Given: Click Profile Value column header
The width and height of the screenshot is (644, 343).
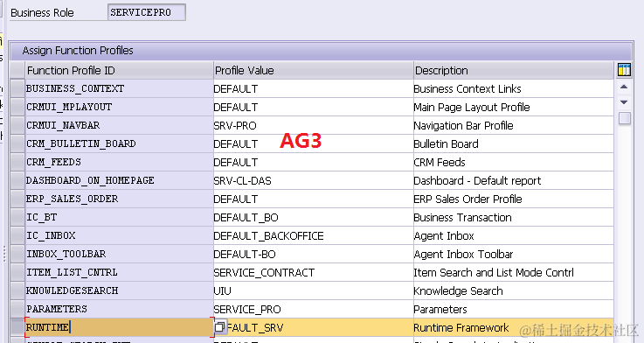Looking at the screenshot, I should [x=314, y=70].
